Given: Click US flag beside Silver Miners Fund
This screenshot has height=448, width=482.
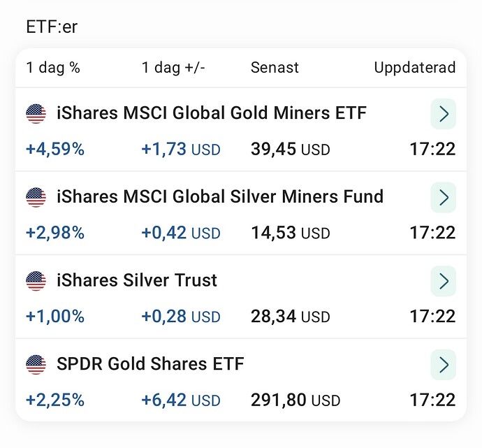Looking at the screenshot, I should pos(36,197).
